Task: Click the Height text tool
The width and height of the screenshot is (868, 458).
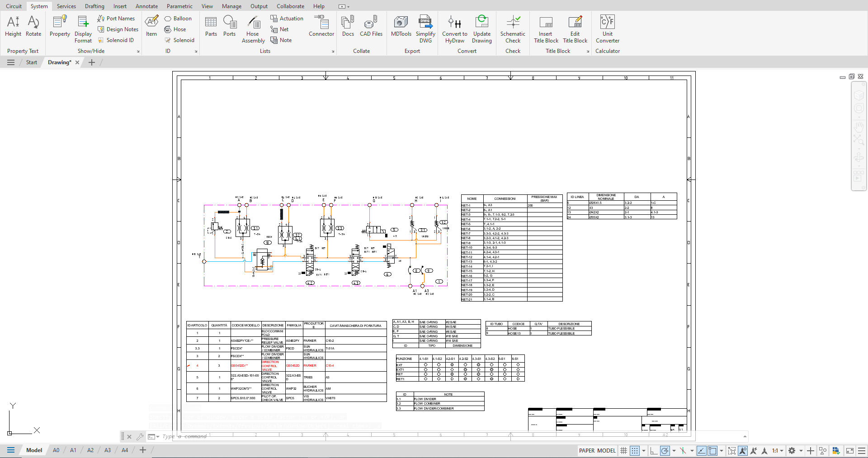Action: tap(13, 26)
